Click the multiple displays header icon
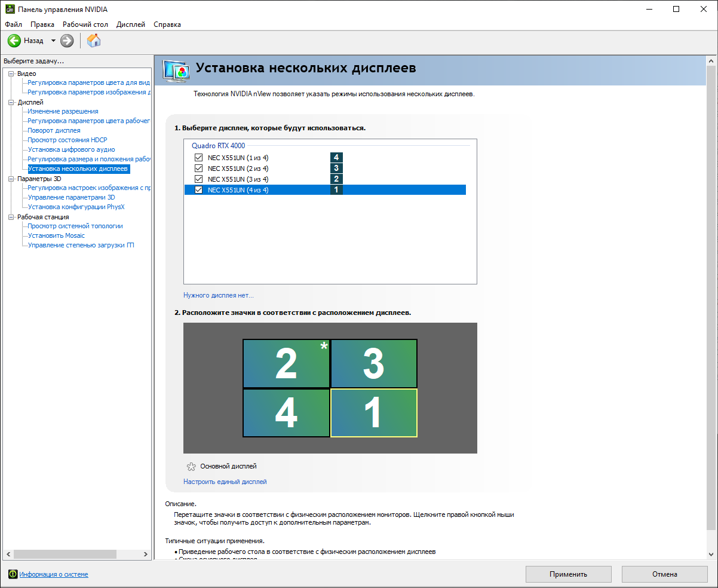 click(x=176, y=70)
